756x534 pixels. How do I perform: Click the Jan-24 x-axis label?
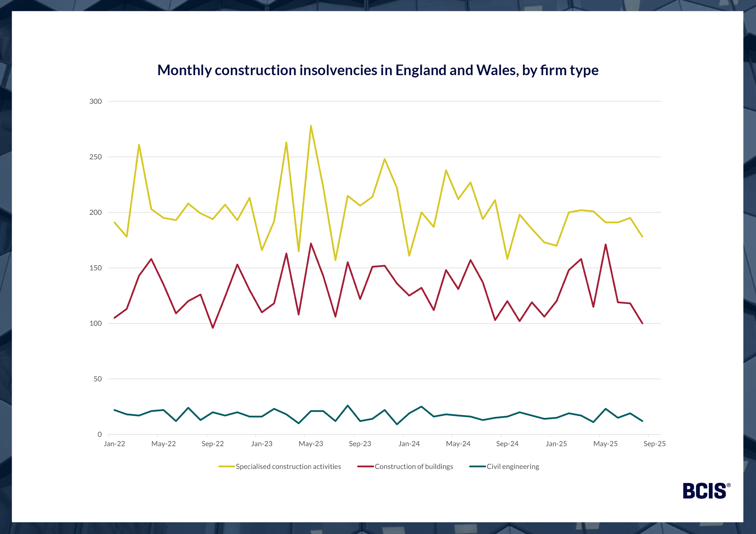409,444
